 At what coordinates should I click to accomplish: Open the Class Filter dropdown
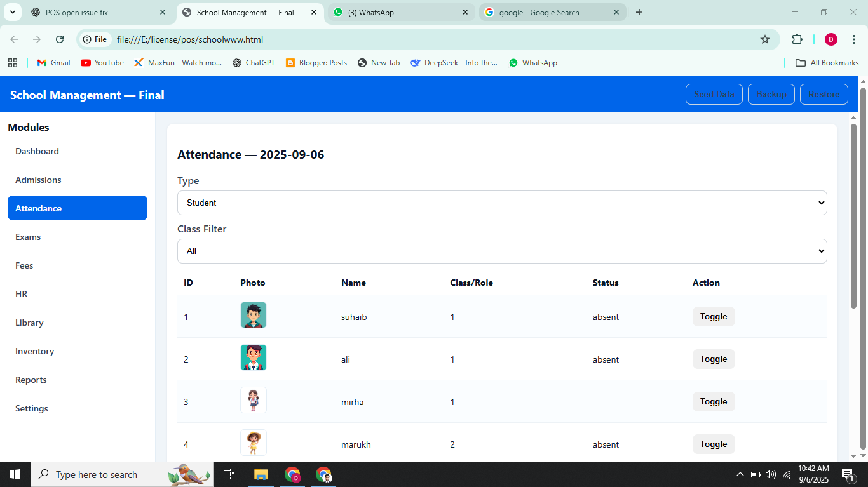coord(501,251)
